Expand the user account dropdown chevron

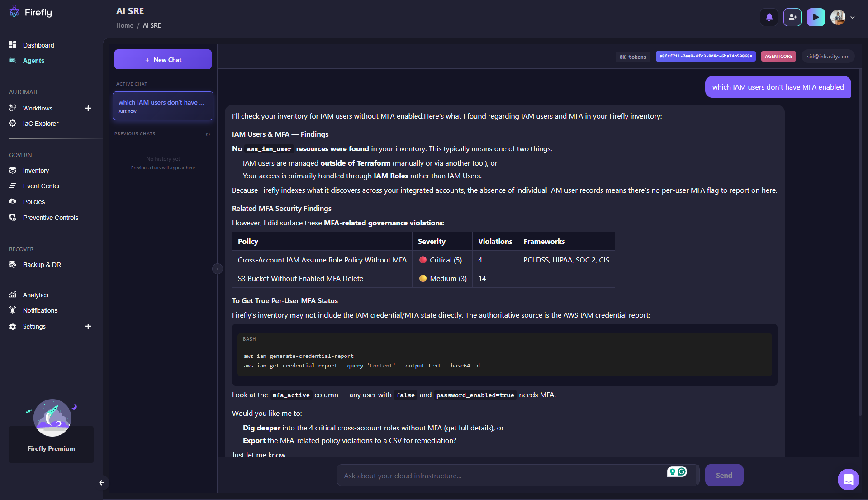[x=853, y=17]
